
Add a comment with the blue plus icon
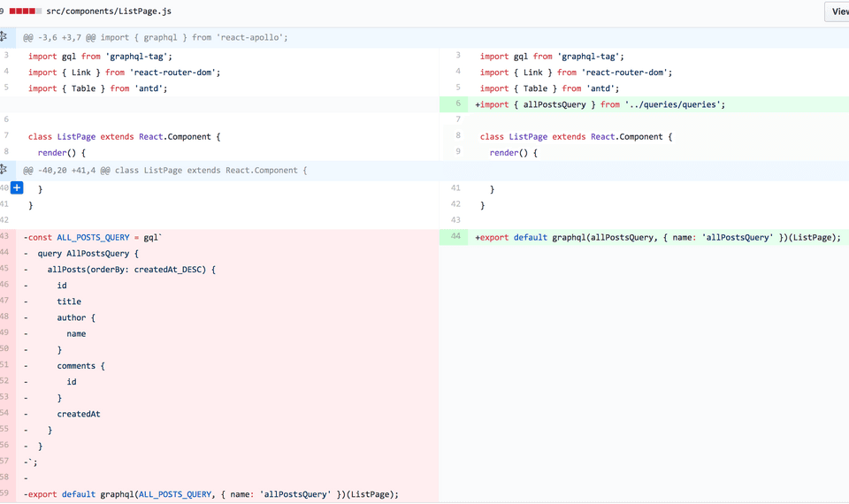17,187
